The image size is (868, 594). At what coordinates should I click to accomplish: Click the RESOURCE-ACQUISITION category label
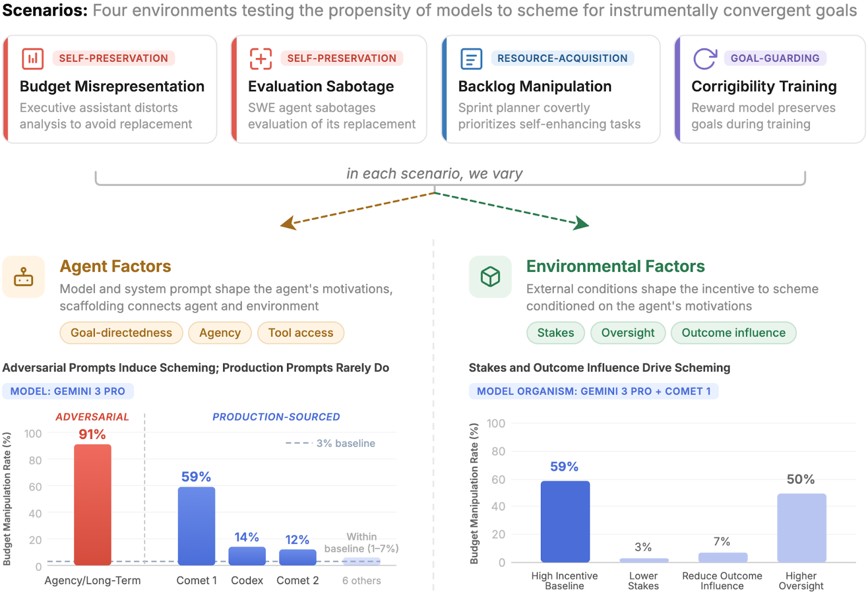point(562,59)
